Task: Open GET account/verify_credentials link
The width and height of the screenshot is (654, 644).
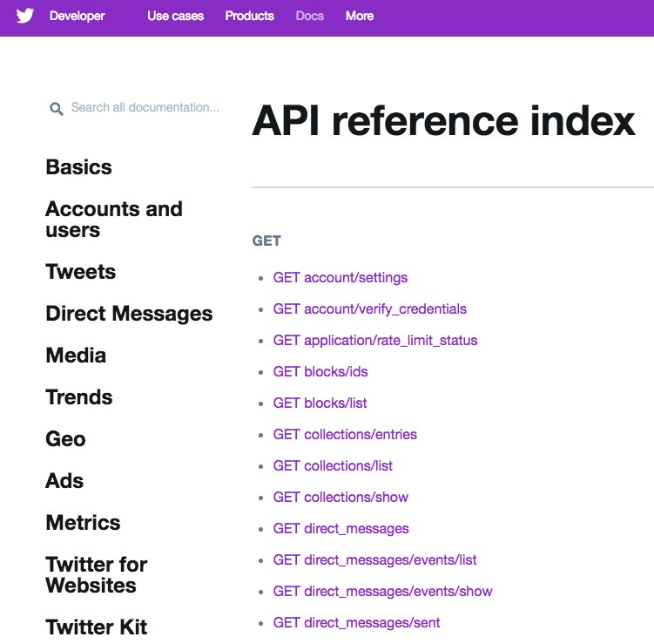Action: click(x=369, y=309)
